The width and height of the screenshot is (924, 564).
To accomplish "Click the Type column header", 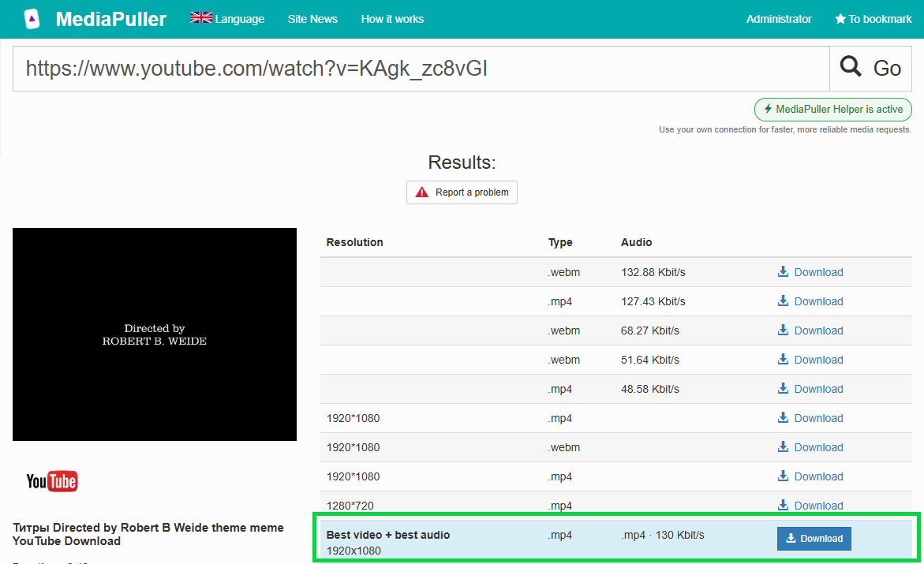I will tap(560, 242).
